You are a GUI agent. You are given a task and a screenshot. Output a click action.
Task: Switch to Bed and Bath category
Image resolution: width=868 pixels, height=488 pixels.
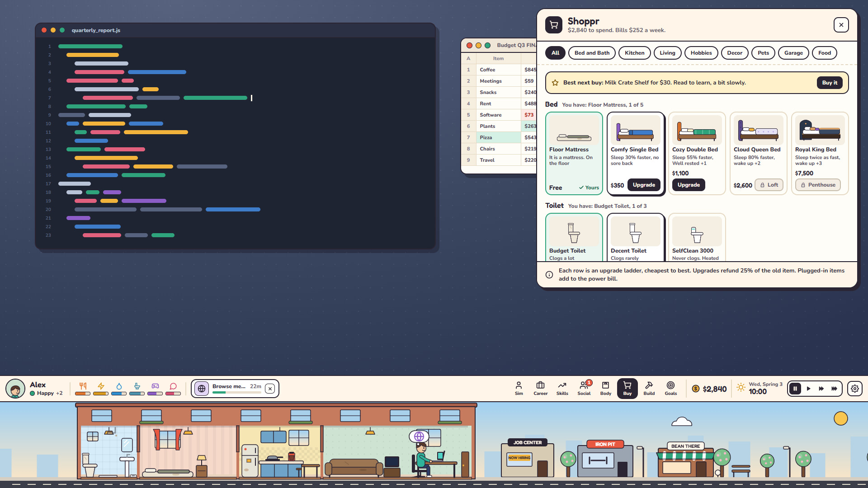[x=592, y=53]
